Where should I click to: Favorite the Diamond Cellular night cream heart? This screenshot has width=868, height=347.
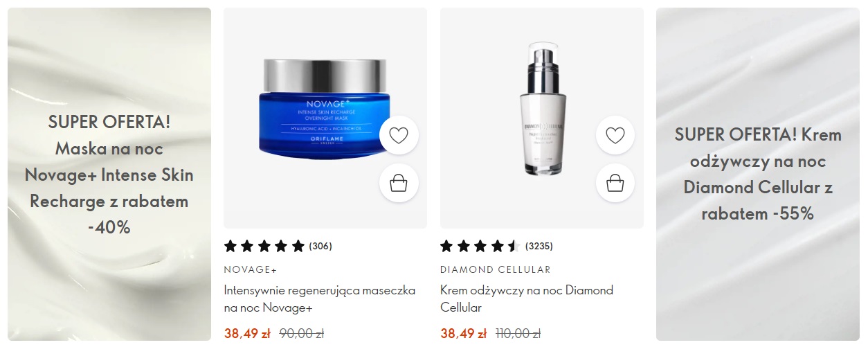tap(615, 135)
